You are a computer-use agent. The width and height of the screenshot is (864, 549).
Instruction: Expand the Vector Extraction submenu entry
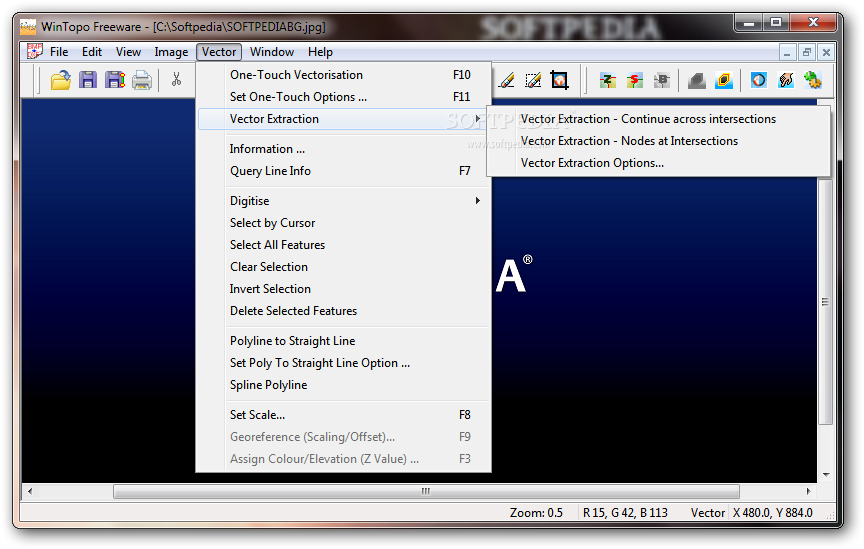(344, 119)
